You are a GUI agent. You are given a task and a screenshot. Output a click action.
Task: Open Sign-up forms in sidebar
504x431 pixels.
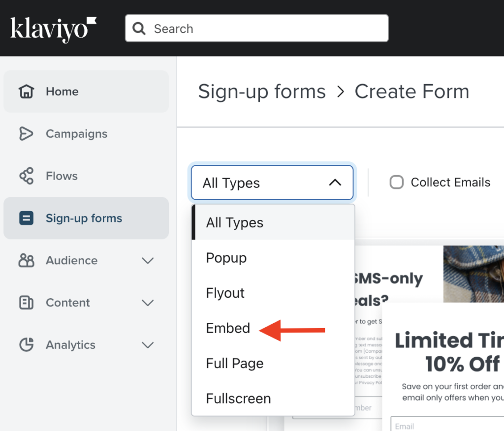(86, 218)
